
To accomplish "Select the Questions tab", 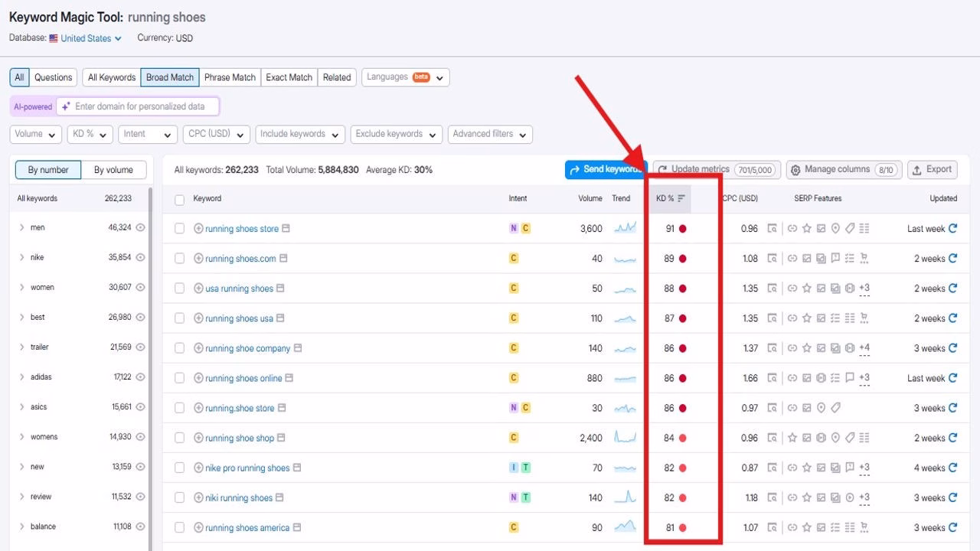I will [53, 77].
